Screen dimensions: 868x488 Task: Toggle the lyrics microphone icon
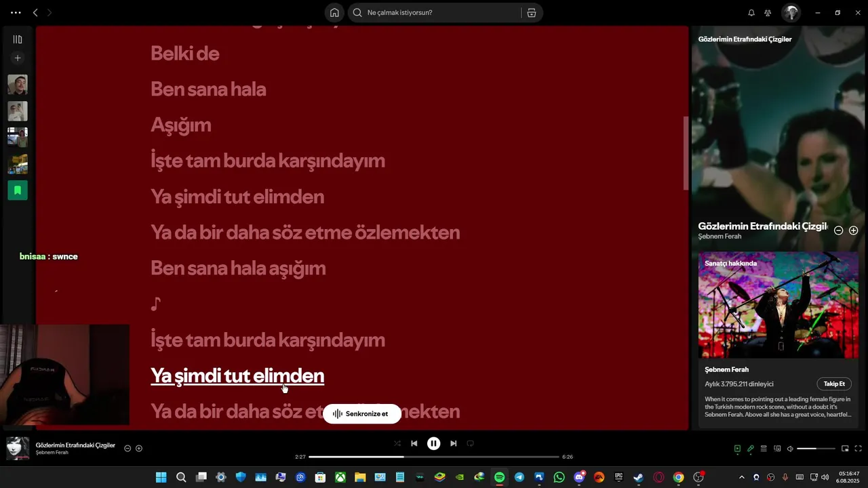coord(751,449)
